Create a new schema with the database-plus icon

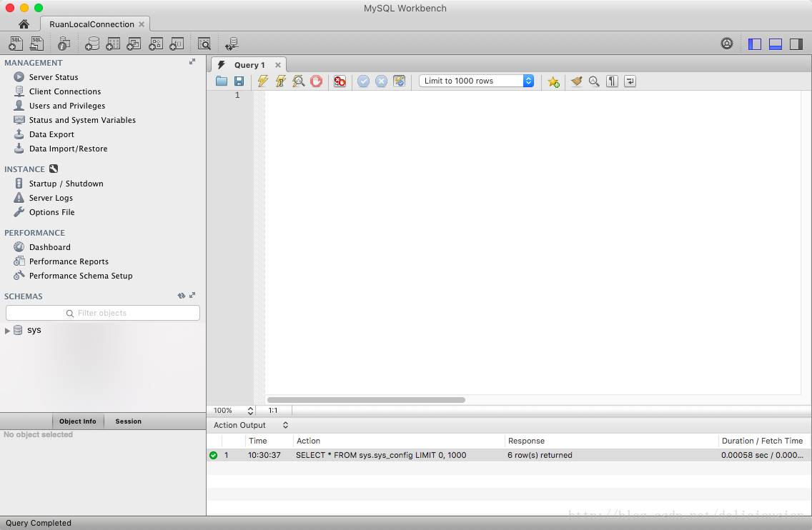(91, 44)
